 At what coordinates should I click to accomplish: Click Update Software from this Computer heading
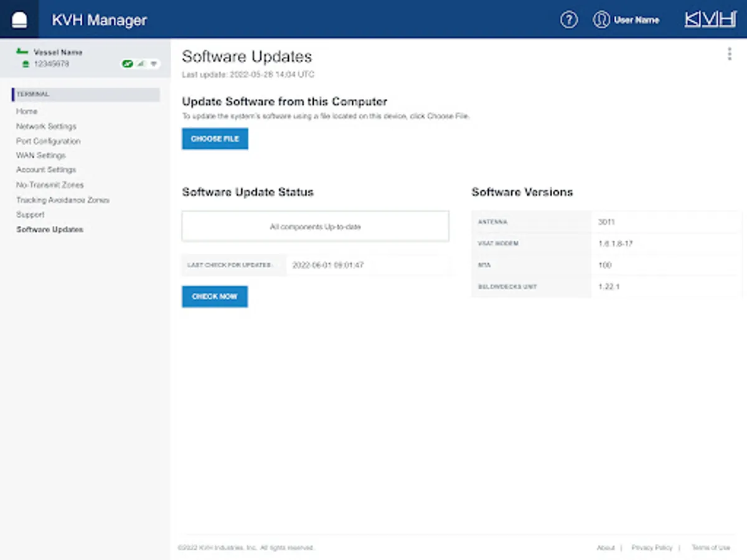tap(284, 101)
